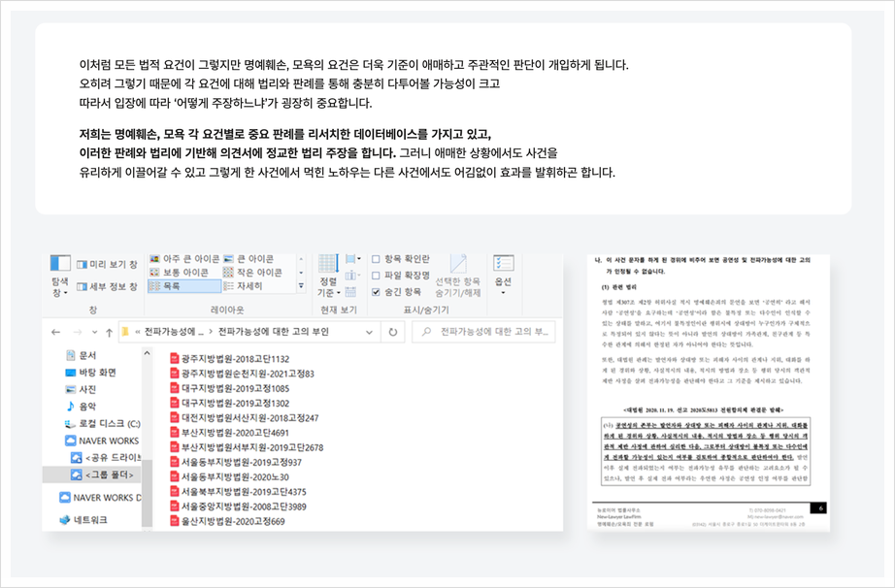Image resolution: width=895 pixels, height=588 pixels.
Task: Click the truncated 전파가능성에 ... parent breadcrumb
Action: 174,331
